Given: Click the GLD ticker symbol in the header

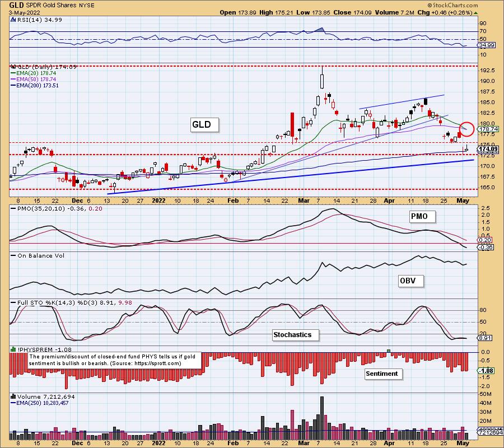Looking at the screenshot, I should pos(16,5).
